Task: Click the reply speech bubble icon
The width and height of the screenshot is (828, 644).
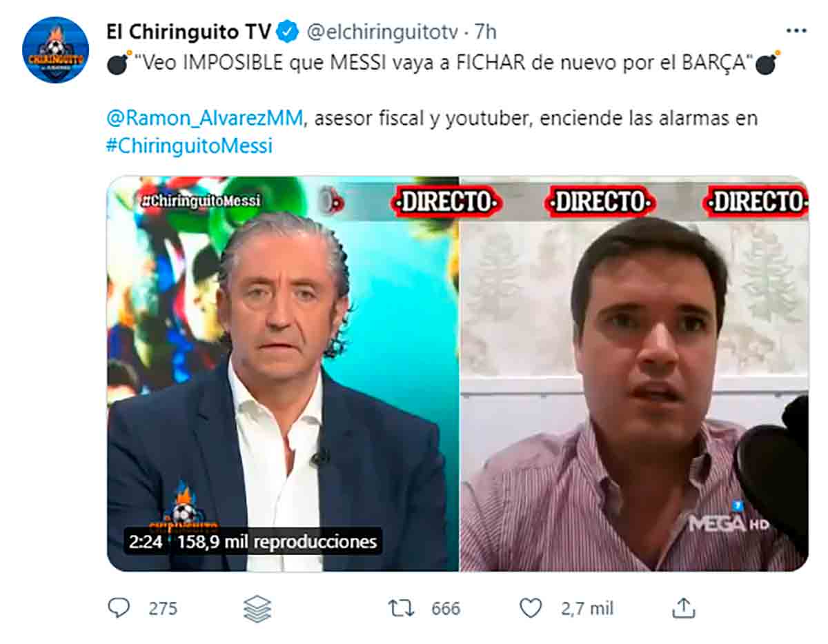Action: tap(119, 607)
